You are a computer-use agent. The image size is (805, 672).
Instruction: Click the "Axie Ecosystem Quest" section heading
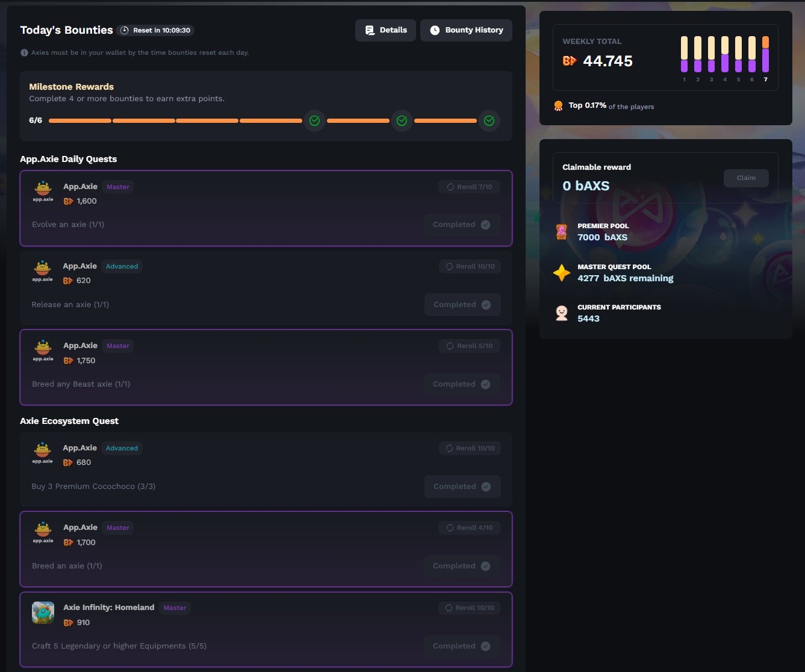click(69, 421)
